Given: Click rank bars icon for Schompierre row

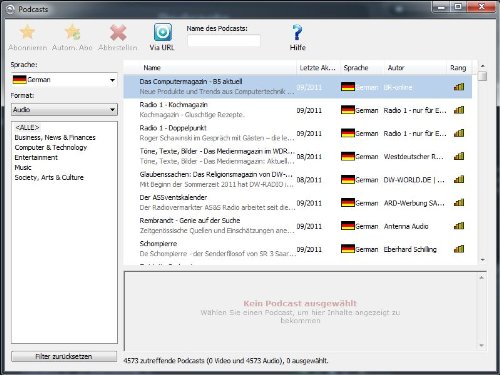Looking at the screenshot, I should 459,249.
